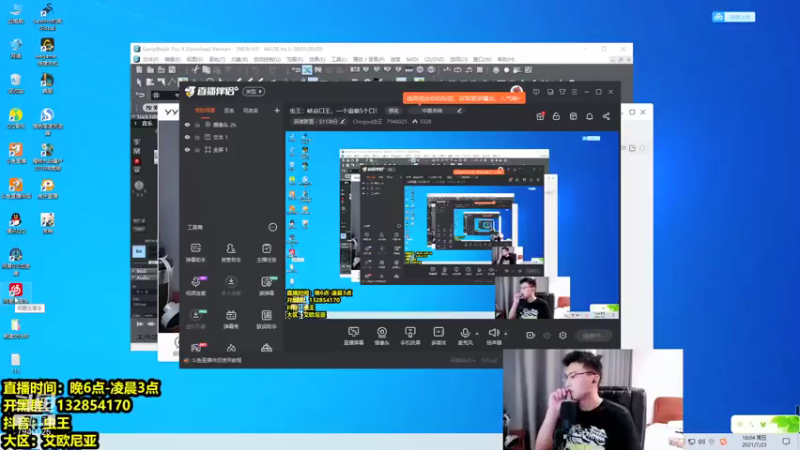Screen dimensions: 800x450
Task: Toggle visibility eye of the 文本 1 source
Action: point(187,137)
